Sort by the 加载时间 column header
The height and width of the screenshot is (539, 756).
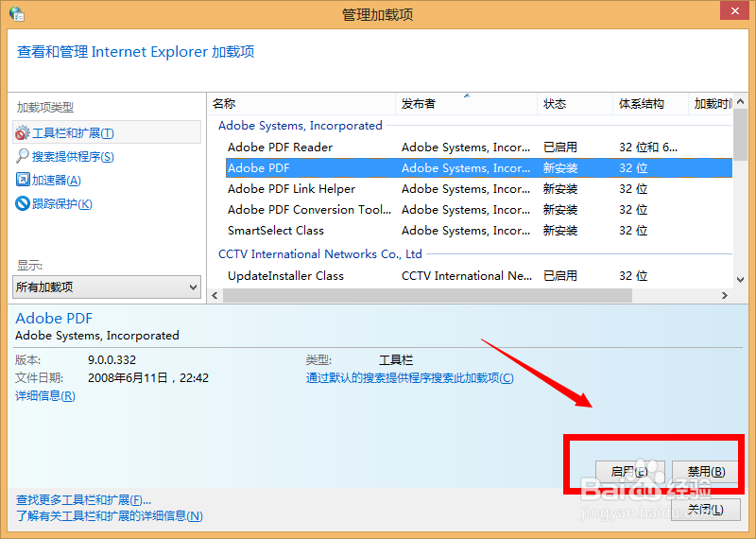711,104
